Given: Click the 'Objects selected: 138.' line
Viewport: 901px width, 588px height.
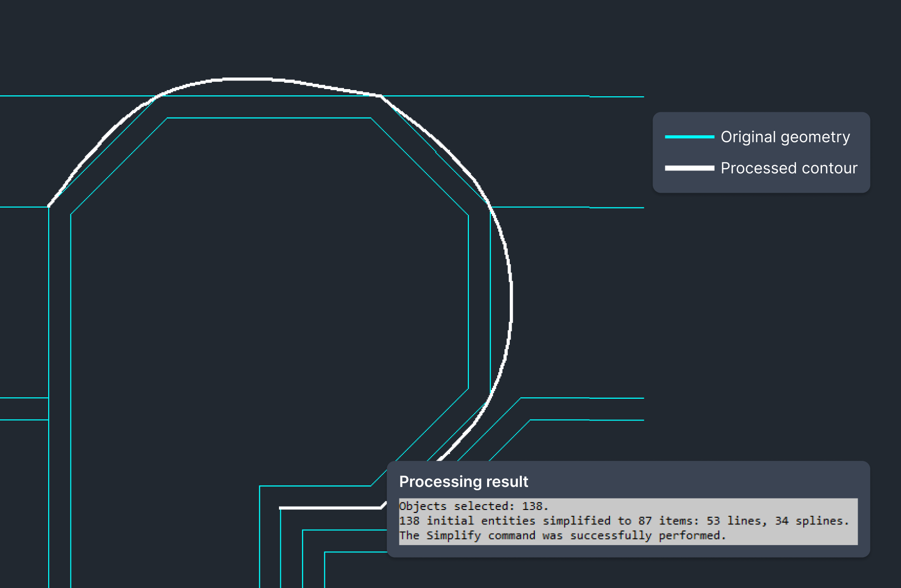Looking at the screenshot, I should tap(474, 506).
